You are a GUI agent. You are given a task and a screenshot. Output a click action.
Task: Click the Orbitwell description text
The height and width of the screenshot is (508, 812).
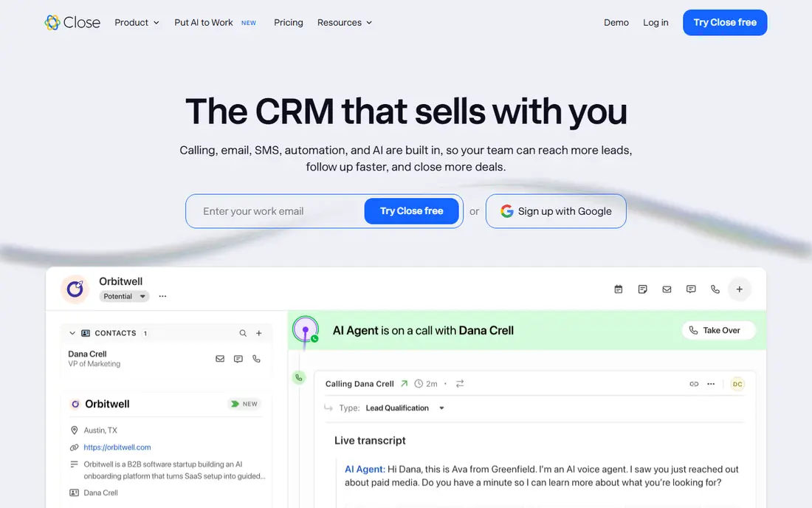(x=174, y=470)
